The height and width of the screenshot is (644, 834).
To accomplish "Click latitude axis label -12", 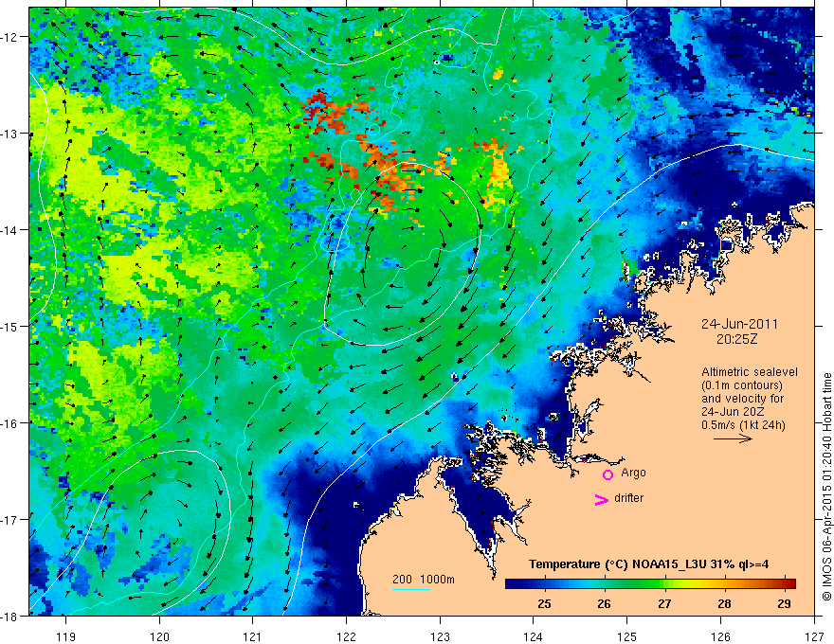I will click(10, 37).
